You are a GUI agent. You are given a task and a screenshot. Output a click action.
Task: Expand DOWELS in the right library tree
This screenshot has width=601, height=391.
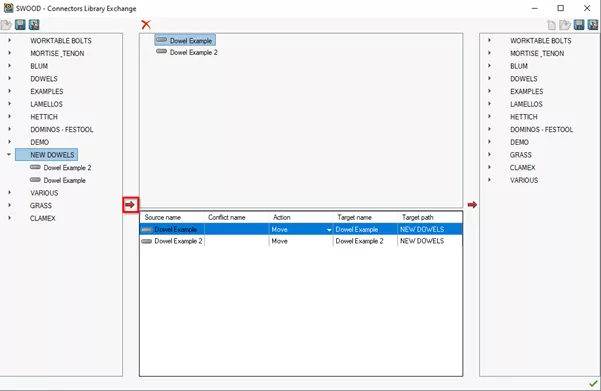pyautogui.click(x=489, y=78)
